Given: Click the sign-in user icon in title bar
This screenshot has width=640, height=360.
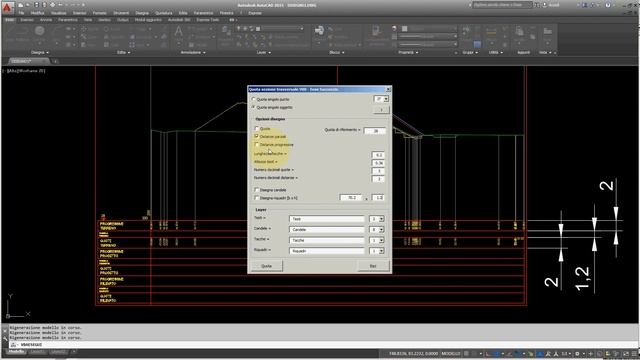Looking at the screenshot, I should (x=544, y=5).
